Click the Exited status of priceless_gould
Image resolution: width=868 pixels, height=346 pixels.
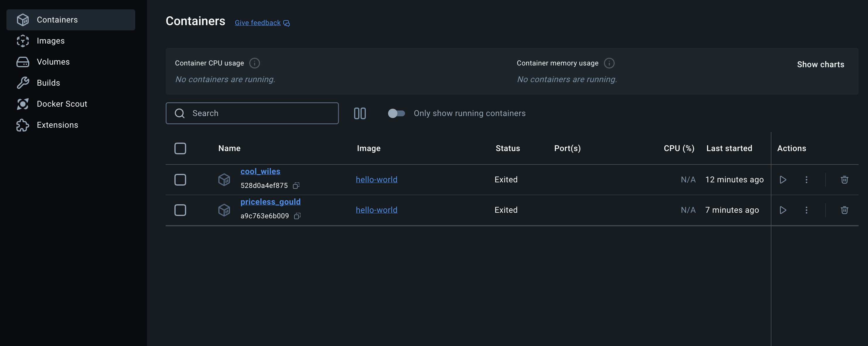pos(506,210)
